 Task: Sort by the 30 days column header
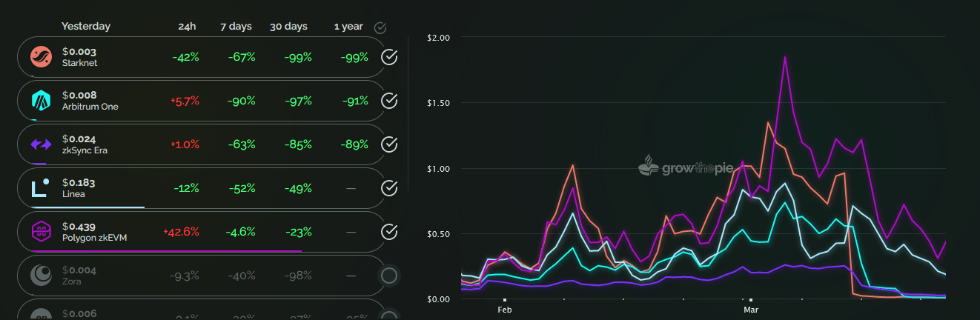coord(288,26)
